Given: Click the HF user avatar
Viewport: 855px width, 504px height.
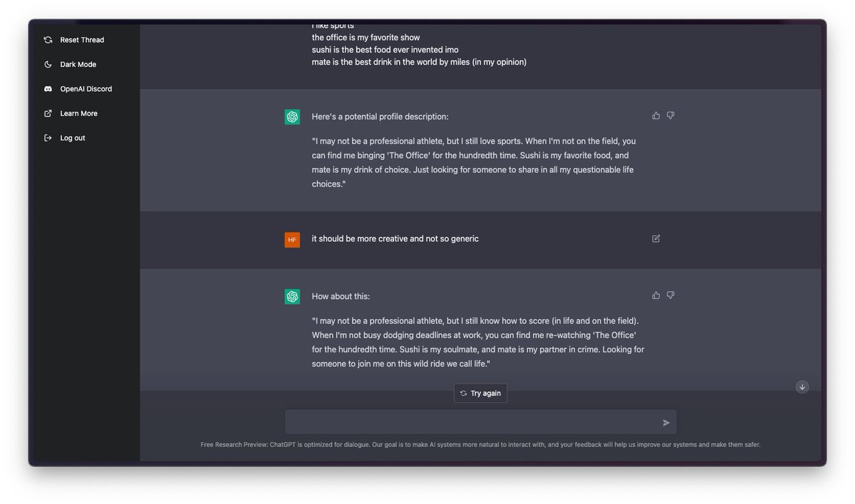Looking at the screenshot, I should click(292, 240).
